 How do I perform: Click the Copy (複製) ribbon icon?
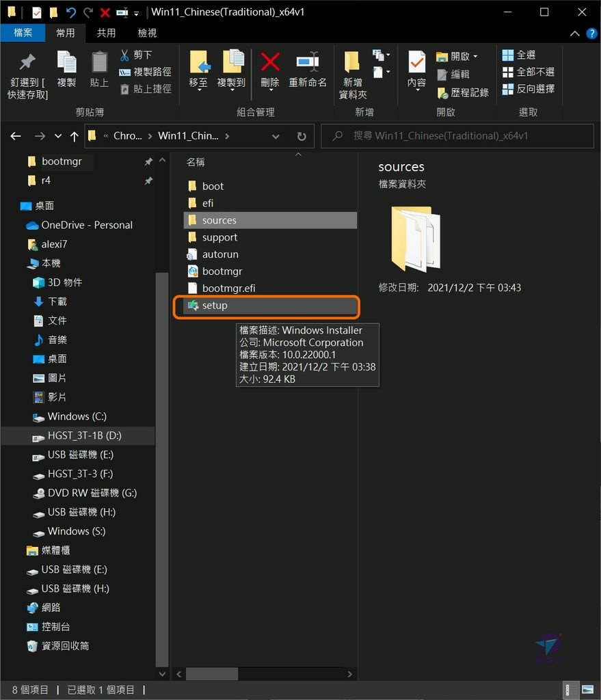(x=66, y=62)
